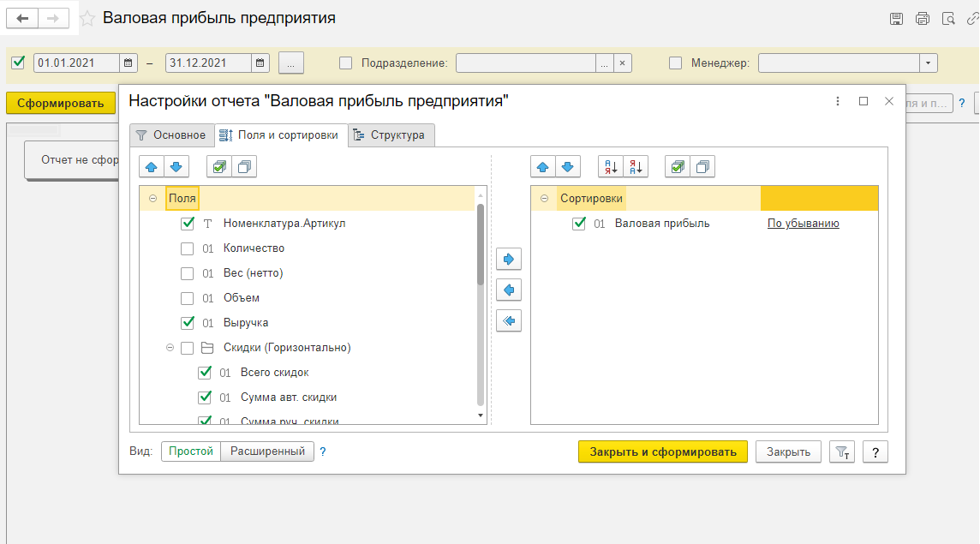Switch to the Структура tab
Viewport: 980px width, 544px height.
391,135
